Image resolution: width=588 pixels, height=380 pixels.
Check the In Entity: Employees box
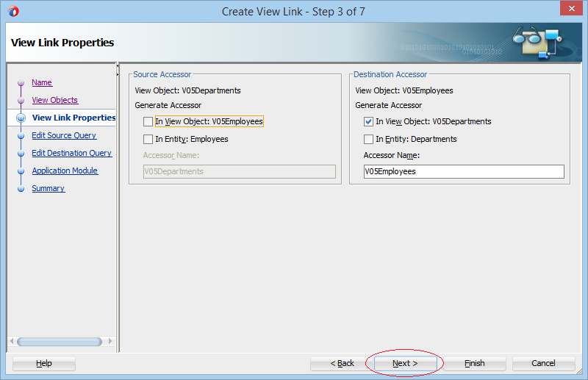148,139
